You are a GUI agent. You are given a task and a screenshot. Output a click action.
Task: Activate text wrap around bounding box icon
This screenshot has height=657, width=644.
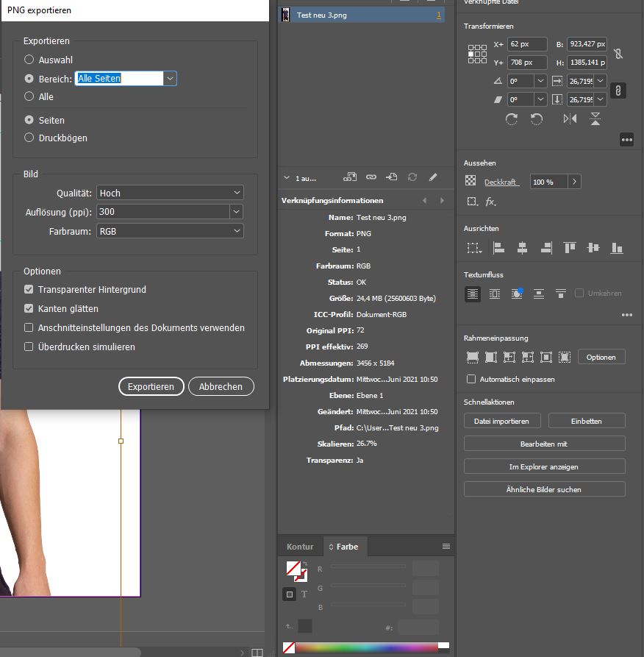pos(494,294)
